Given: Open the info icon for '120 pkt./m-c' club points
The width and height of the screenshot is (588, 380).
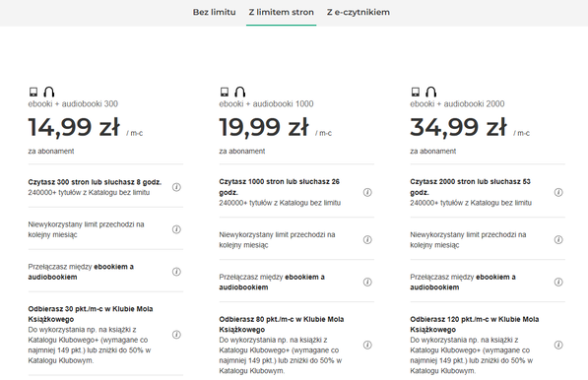Looking at the screenshot, I should pyautogui.click(x=558, y=345).
